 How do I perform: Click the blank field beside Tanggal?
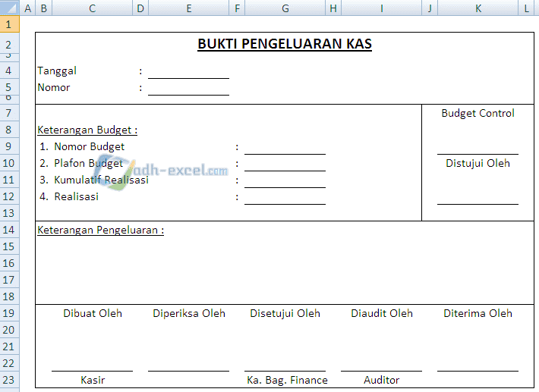[189, 71]
